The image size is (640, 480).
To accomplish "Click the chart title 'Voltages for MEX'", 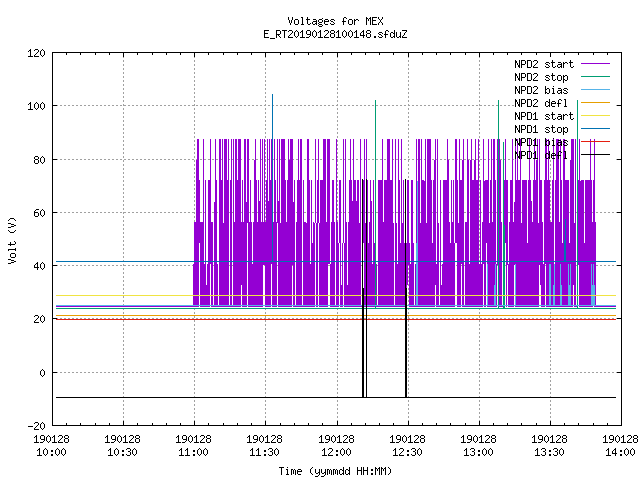I will tap(335, 21).
